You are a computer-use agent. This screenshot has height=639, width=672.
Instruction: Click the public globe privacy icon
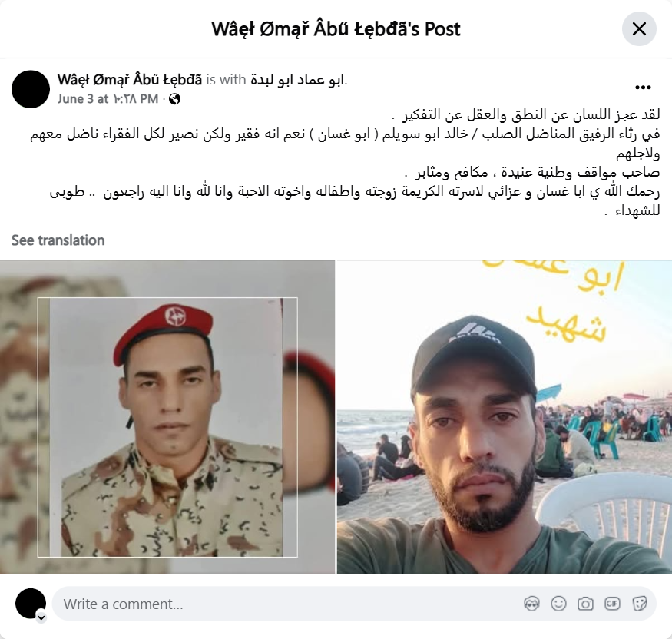(x=174, y=99)
